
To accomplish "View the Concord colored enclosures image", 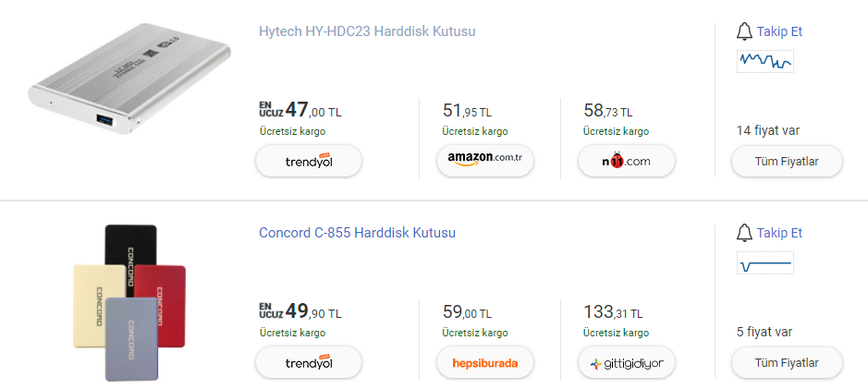I will 129,300.
